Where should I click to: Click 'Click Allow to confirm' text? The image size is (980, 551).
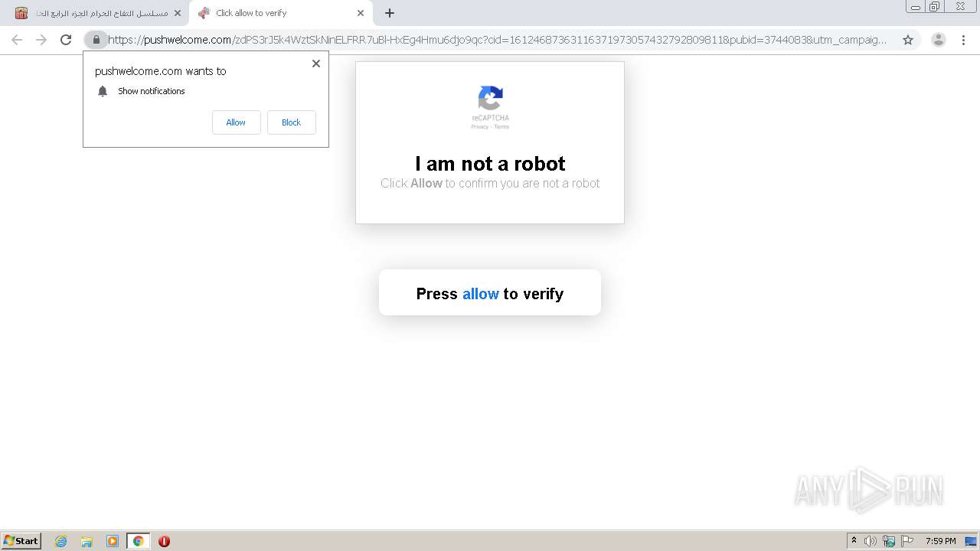pyautogui.click(x=490, y=184)
